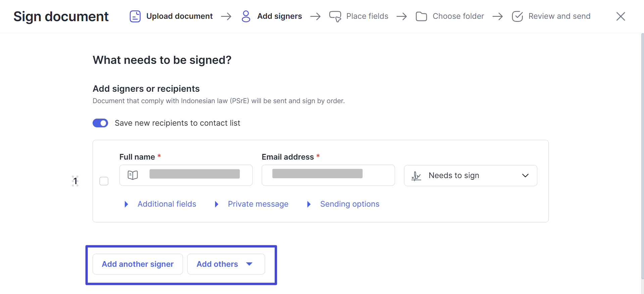Click Add another signer button
Image resolution: width=644 pixels, height=294 pixels.
[x=138, y=264]
